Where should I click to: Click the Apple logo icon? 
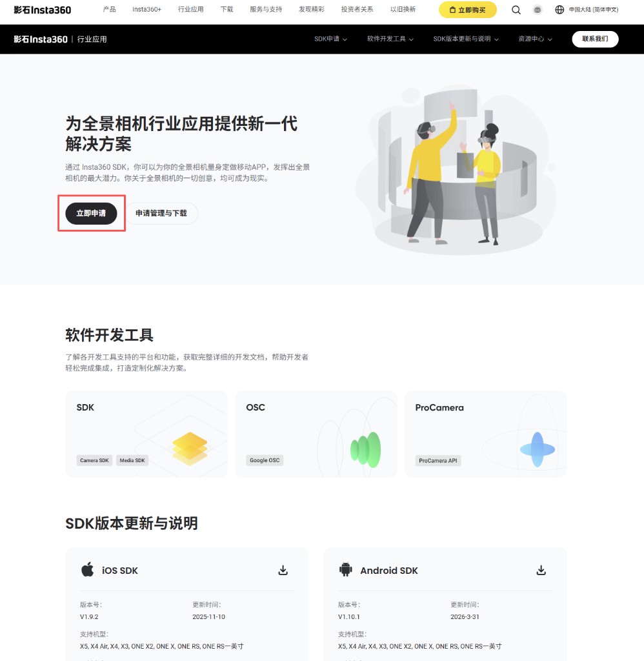tap(88, 569)
